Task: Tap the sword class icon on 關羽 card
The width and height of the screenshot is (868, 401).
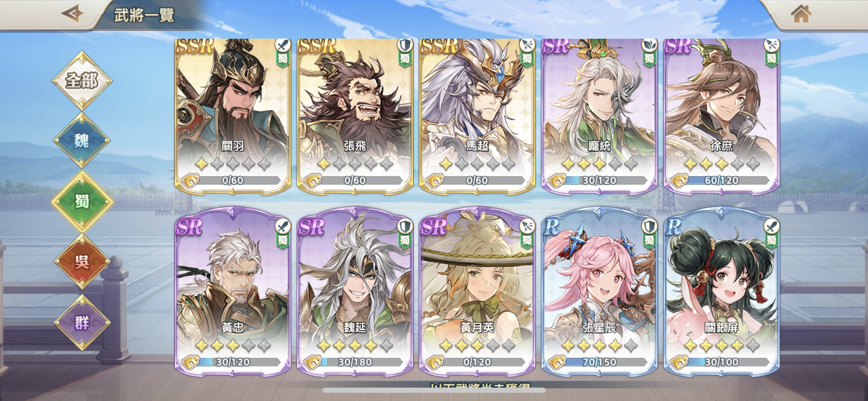Action: [x=283, y=45]
